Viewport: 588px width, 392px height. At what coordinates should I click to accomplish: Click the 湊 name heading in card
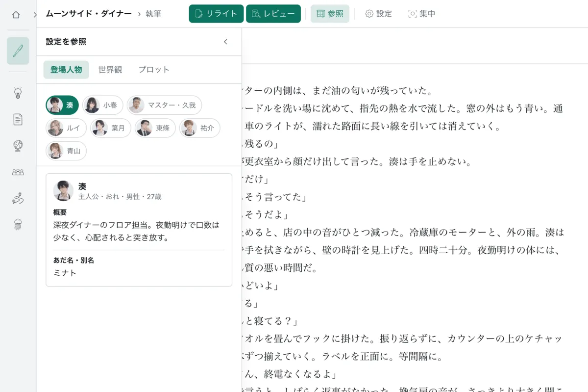pos(82,186)
